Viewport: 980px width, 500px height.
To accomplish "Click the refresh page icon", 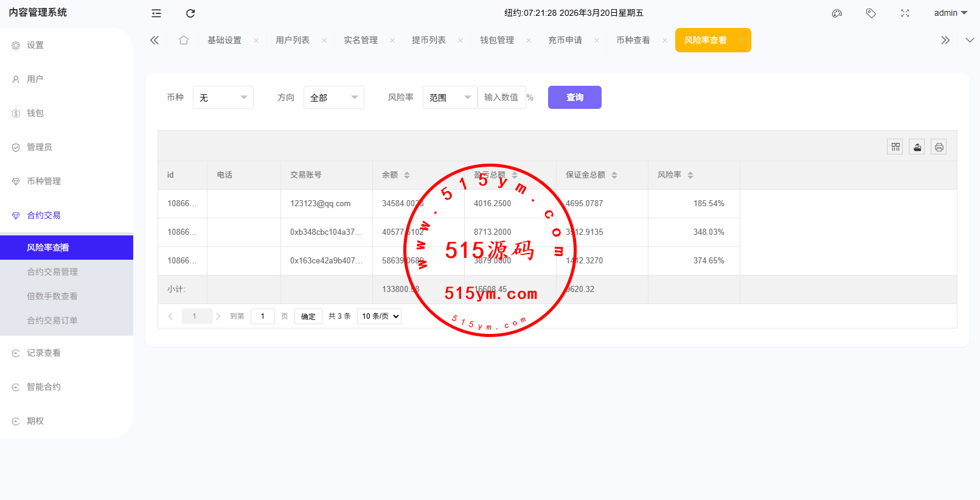I will (x=190, y=13).
